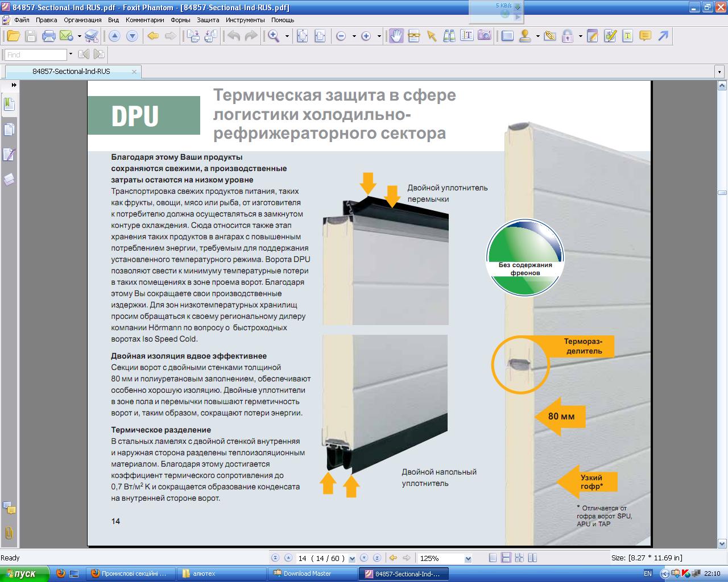Viewport: 728px width, 582px height.
Task: Launch Firefox from quick launch bar
Action: pos(61,573)
